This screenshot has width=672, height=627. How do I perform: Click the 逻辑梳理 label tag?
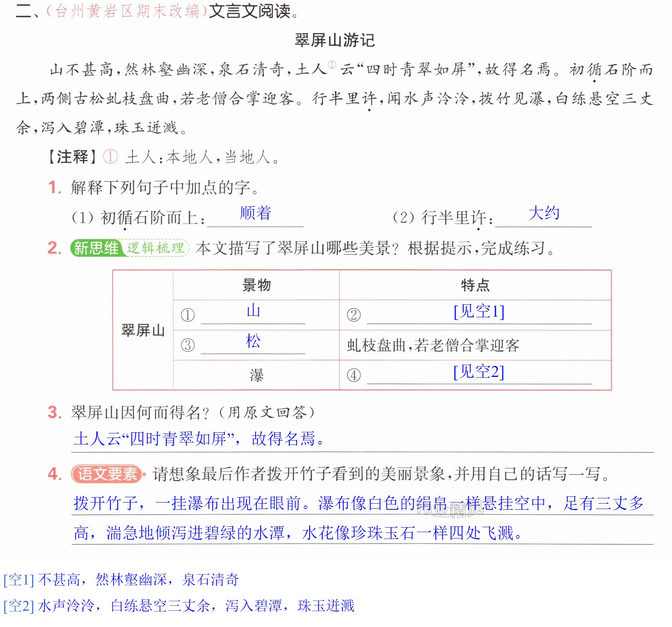(156, 248)
